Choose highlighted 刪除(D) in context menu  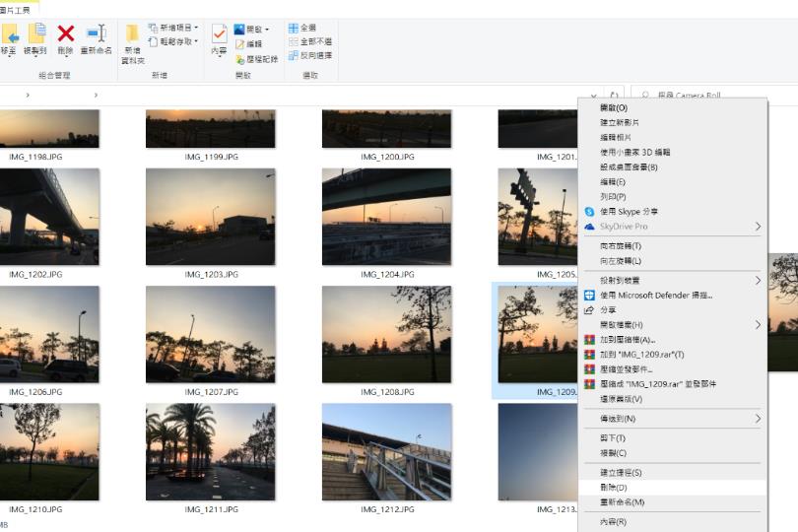click(x=672, y=488)
